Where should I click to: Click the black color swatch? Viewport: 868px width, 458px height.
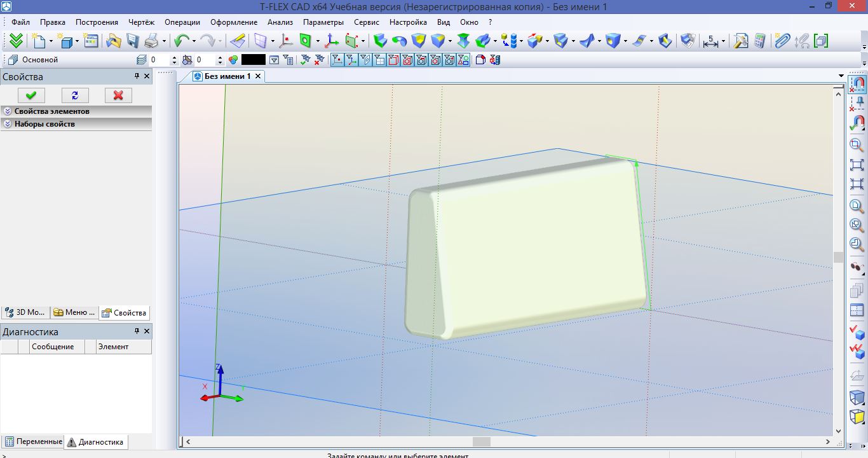(x=254, y=60)
